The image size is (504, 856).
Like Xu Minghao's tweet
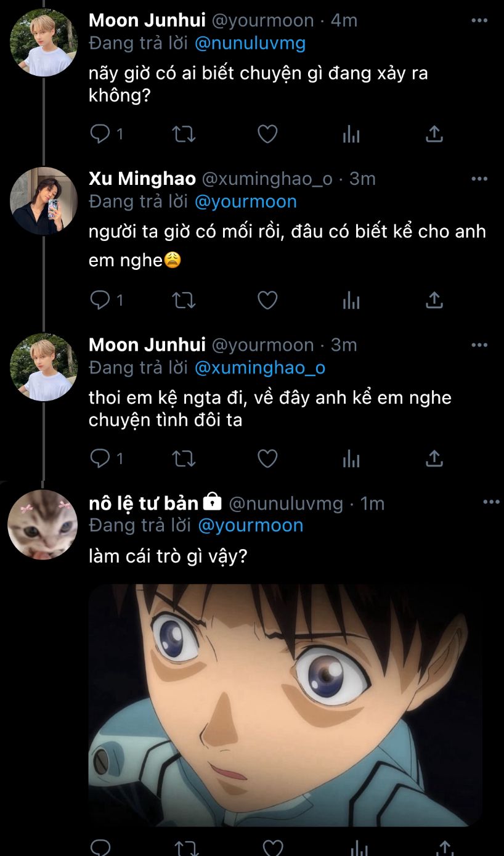tap(267, 300)
